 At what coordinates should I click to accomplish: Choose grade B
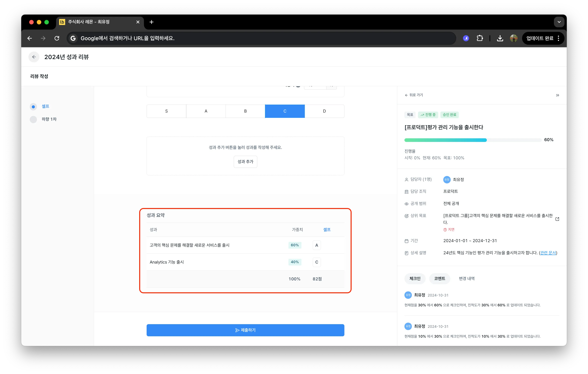(245, 111)
